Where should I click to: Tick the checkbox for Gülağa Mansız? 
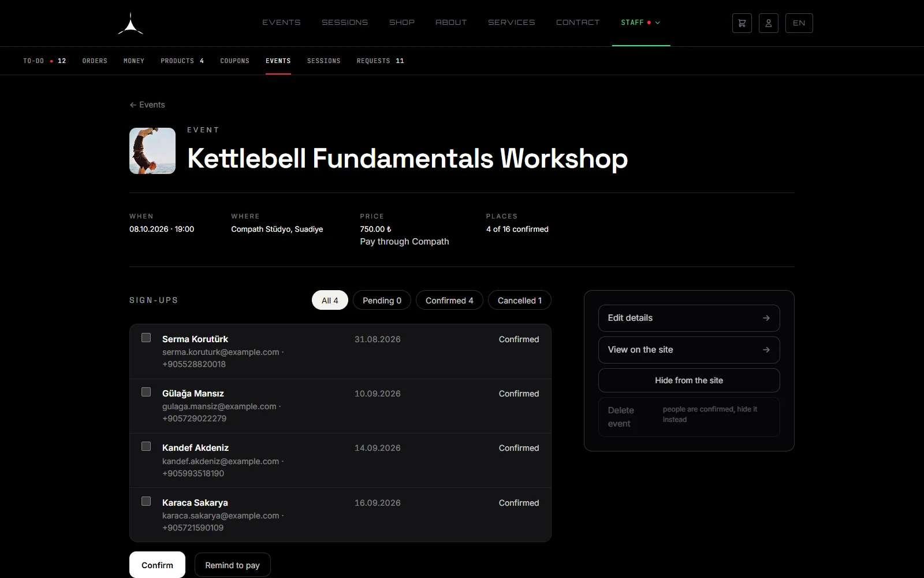[146, 392]
